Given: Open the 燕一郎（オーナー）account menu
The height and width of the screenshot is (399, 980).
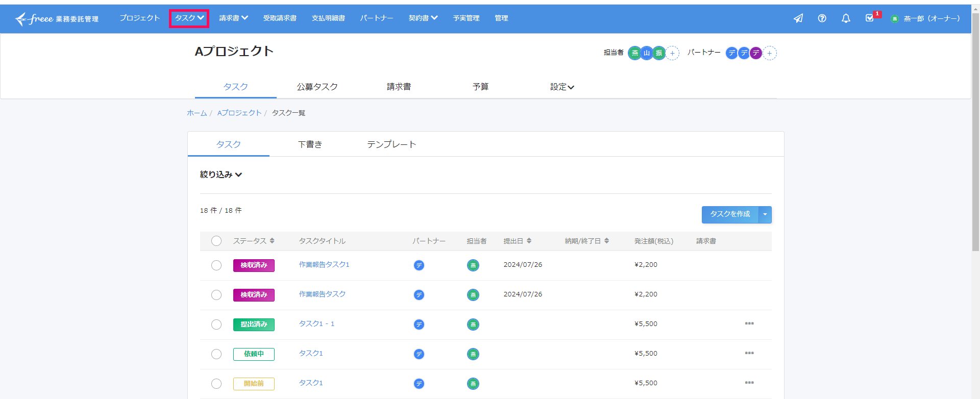Looking at the screenshot, I should click(x=925, y=19).
